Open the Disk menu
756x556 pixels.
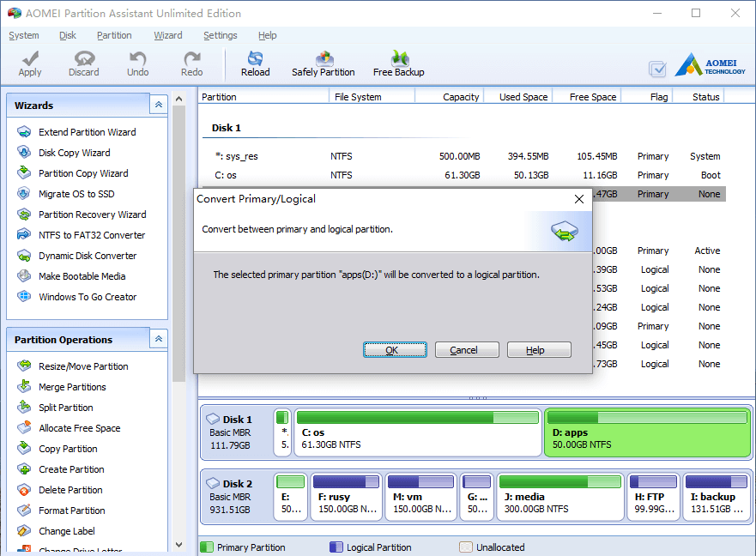pyautogui.click(x=68, y=35)
